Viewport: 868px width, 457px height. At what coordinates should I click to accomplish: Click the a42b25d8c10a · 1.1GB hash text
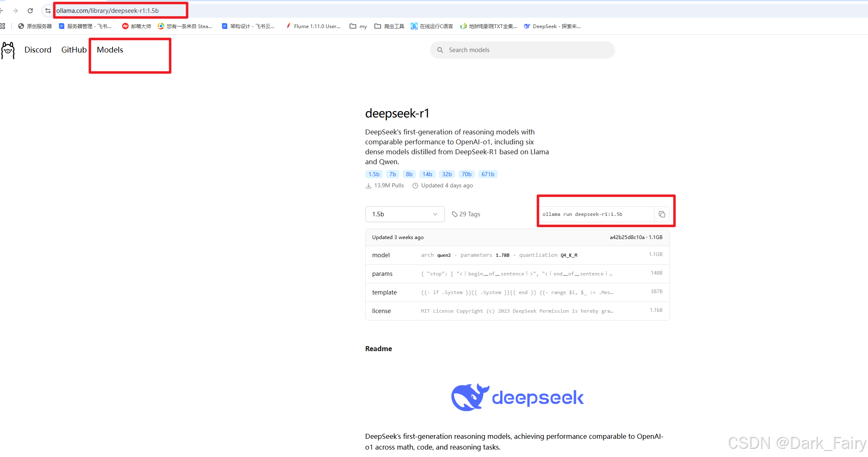[636, 237]
